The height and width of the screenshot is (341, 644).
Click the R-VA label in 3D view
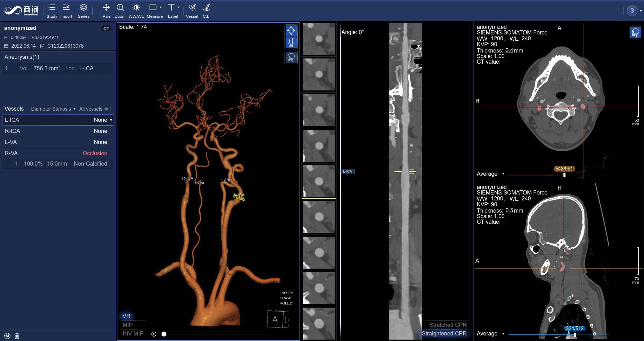200,183
